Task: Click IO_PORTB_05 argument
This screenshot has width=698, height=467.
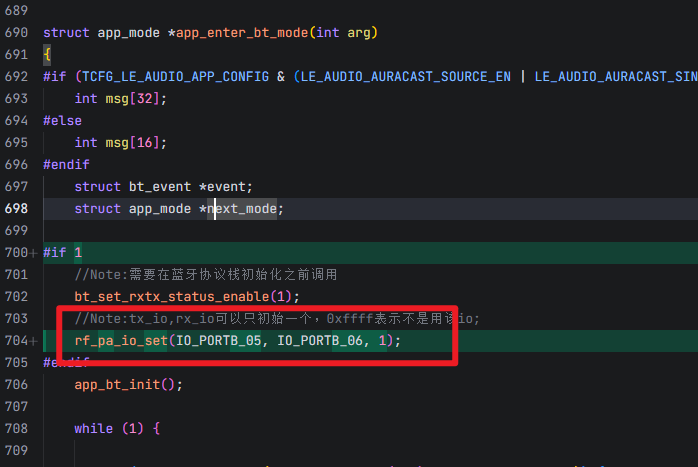Action: click(219, 341)
